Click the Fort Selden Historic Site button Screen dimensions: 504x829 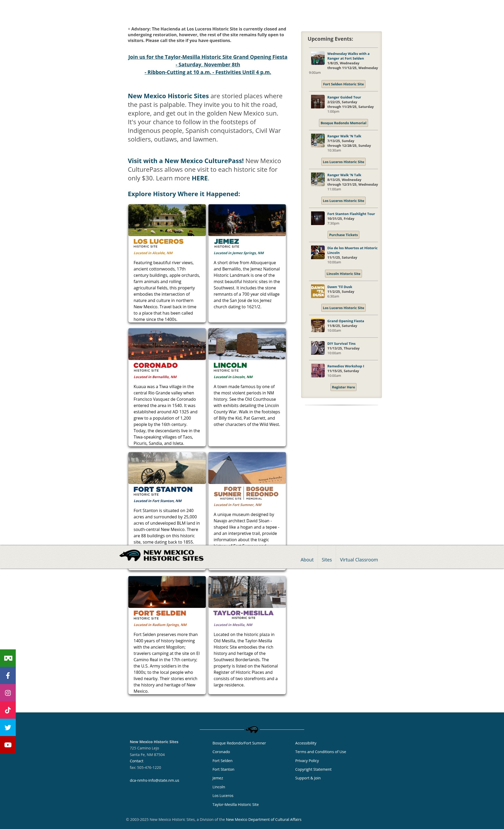coord(343,84)
